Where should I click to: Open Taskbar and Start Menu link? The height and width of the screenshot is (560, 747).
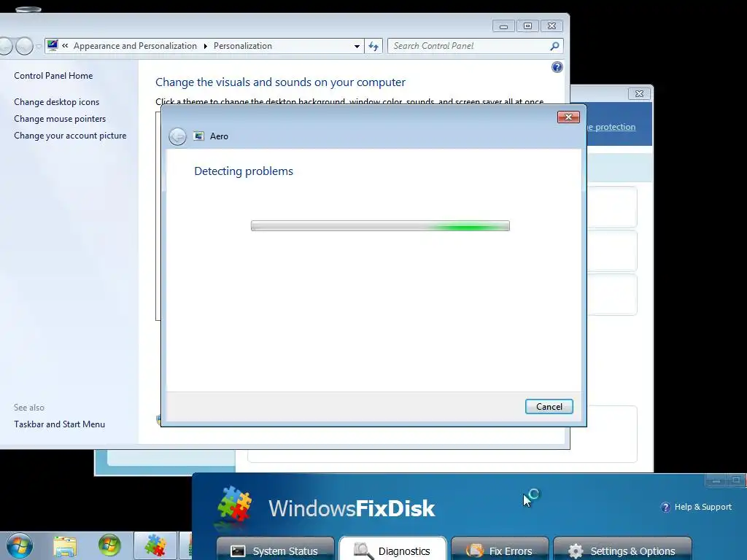click(60, 424)
